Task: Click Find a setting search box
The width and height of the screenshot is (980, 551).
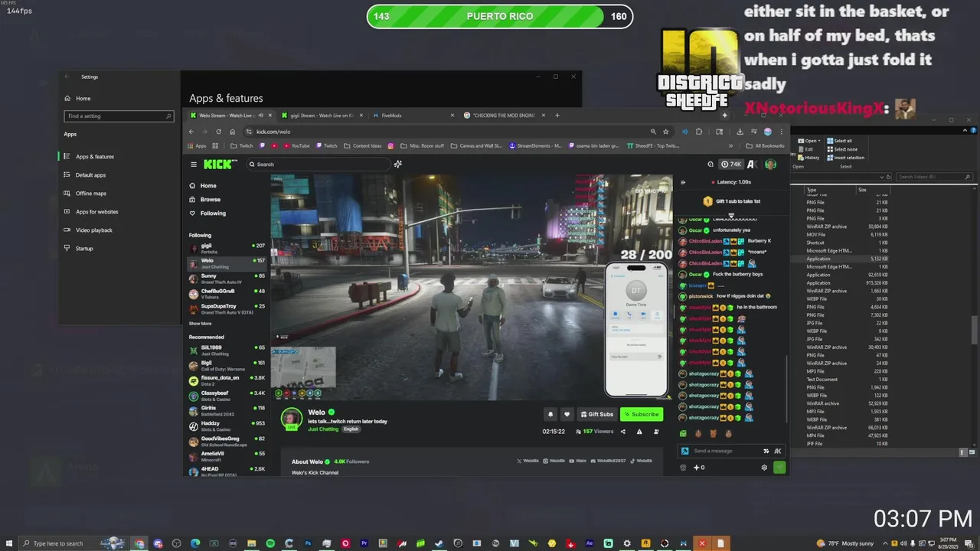Action: [119, 116]
